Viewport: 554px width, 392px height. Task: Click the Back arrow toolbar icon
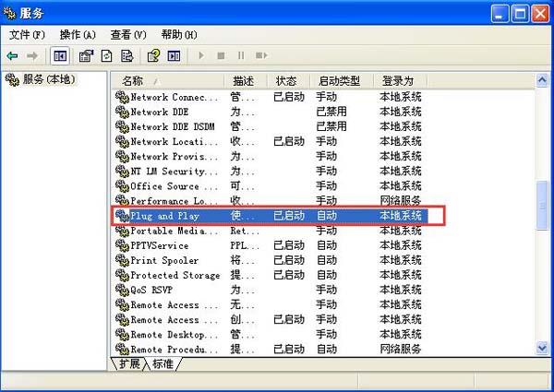coord(13,55)
